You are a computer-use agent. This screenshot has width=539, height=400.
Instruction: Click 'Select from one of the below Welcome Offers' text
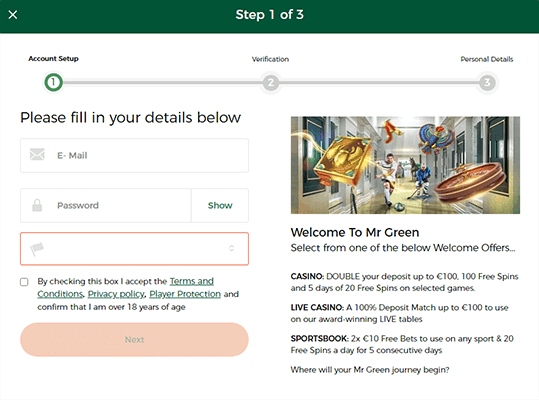[x=403, y=248]
